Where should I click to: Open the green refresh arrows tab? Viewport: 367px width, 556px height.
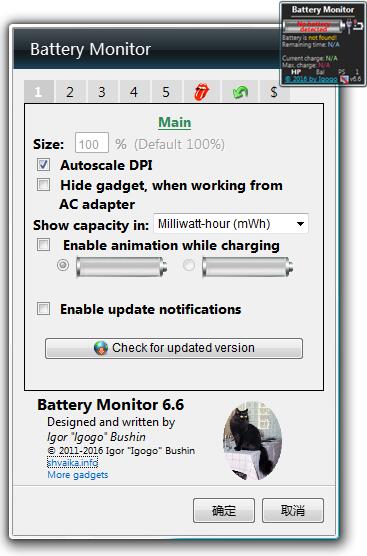coord(240,92)
